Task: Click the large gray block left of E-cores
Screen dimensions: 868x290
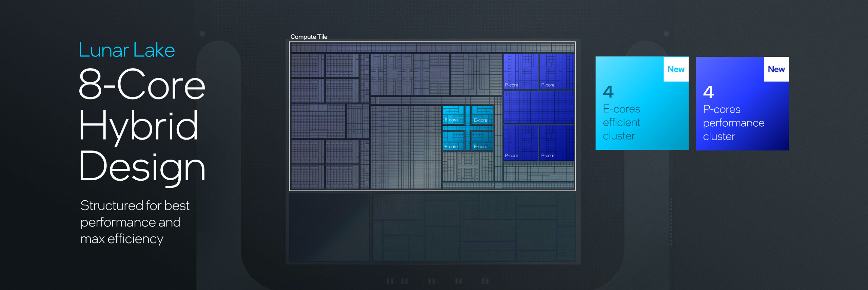Action: [406, 147]
